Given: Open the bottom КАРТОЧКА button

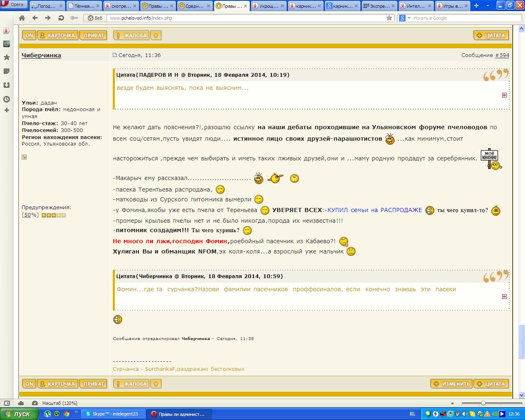Looking at the screenshot, I should (57, 384).
